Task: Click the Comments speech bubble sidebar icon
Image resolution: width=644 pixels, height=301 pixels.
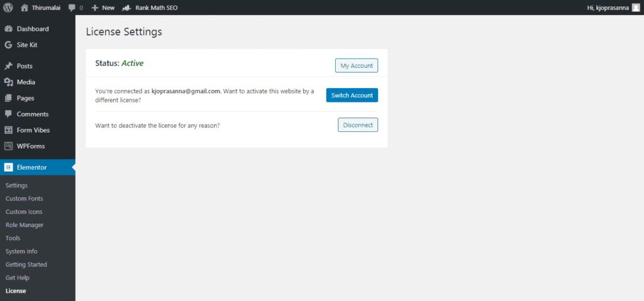Action: pyautogui.click(x=9, y=114)
